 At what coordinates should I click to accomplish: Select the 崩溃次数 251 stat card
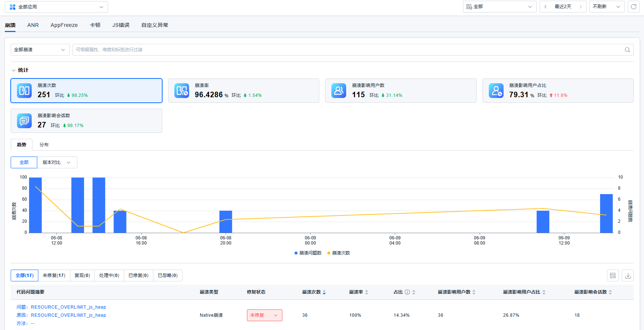click(86, 91)
